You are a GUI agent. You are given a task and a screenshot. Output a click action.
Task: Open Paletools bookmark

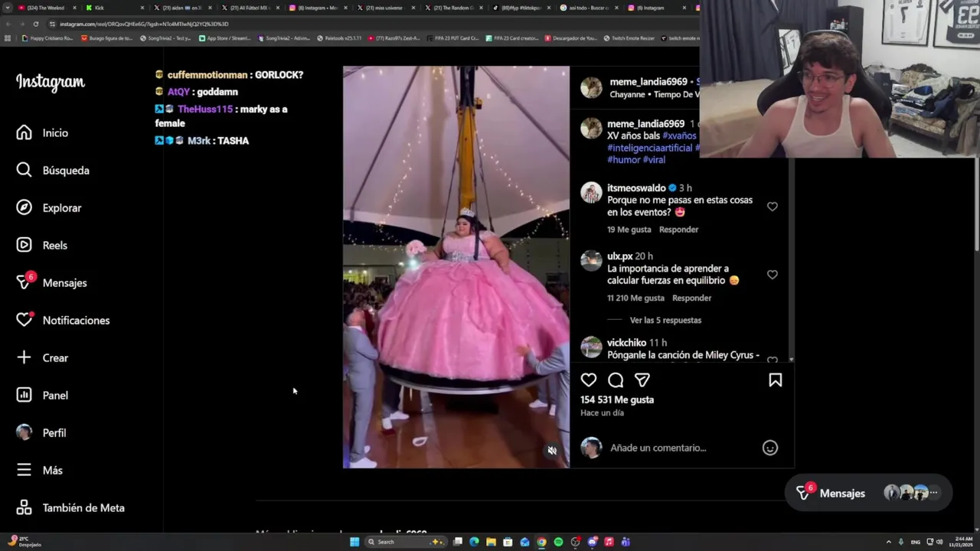pyautogui.click(x=339, y=38)
